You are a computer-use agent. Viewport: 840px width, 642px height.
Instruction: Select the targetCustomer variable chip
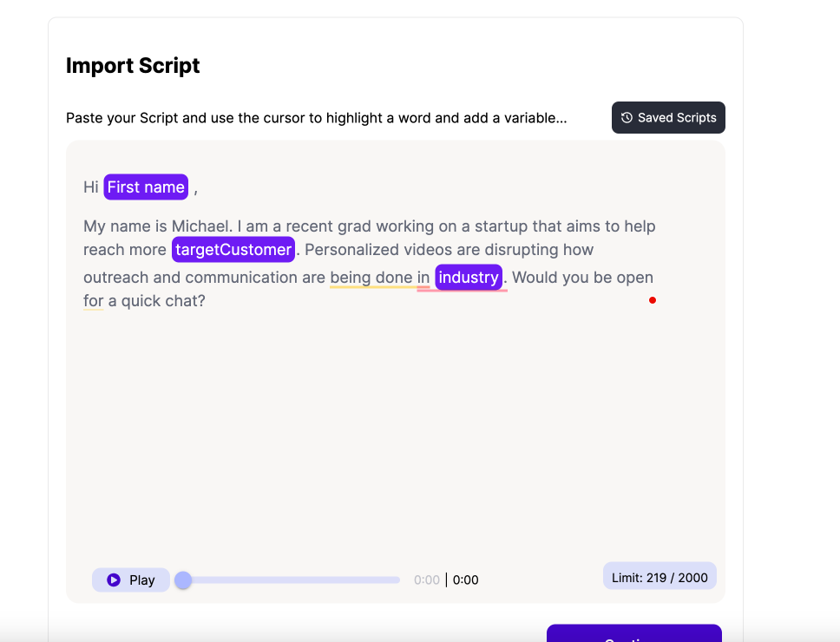pyautogui.click(x=233, y=250)
